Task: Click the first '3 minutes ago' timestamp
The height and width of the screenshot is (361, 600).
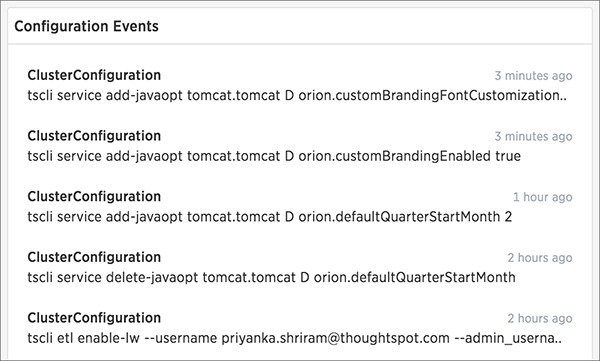Action: (533, 76)
